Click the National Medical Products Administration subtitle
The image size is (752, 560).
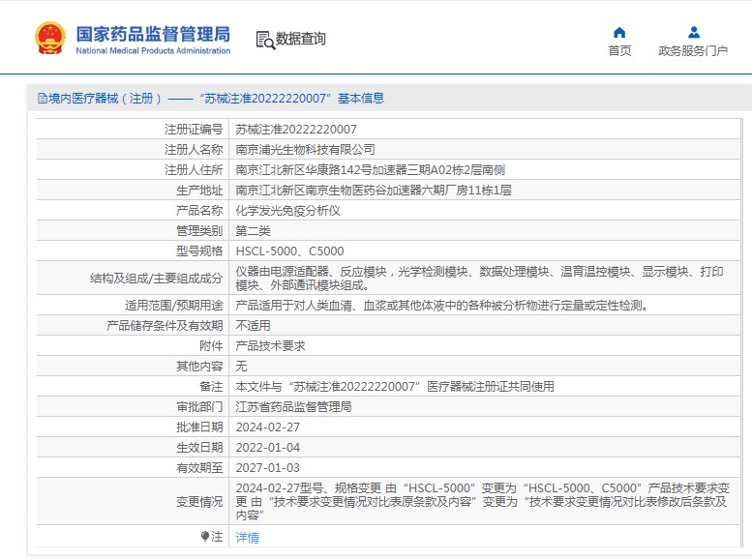(x=153, y=50)
